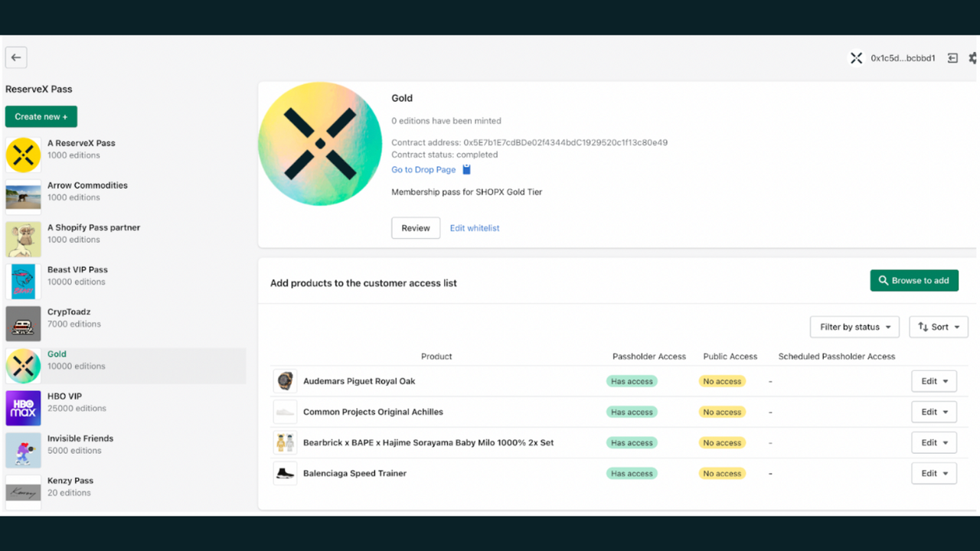Click the Review button
980x551 pixels.
point(415,227)
